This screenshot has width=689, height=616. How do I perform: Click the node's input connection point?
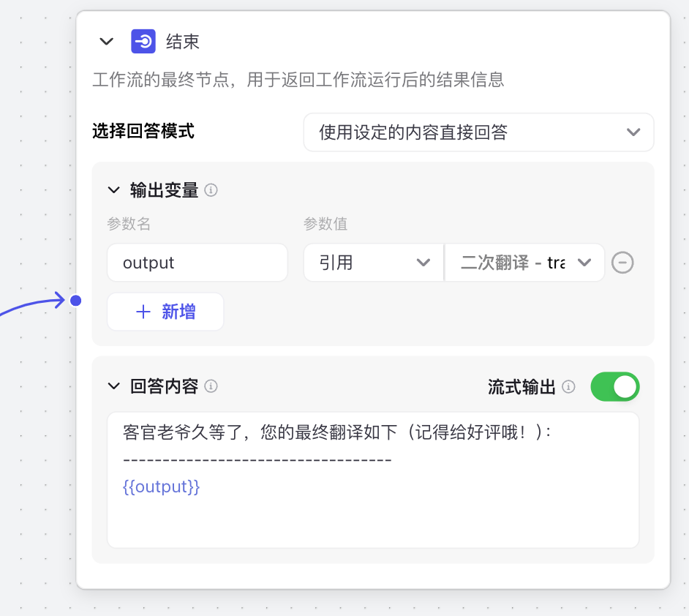click(x=75, y=301)
